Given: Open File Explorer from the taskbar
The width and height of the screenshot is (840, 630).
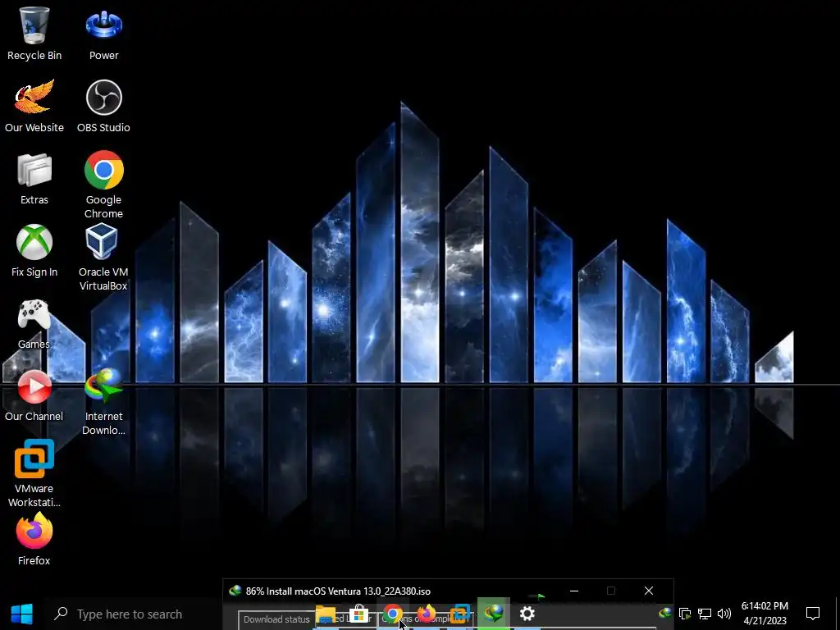Looking at the screenshot, I should point(326,614).
